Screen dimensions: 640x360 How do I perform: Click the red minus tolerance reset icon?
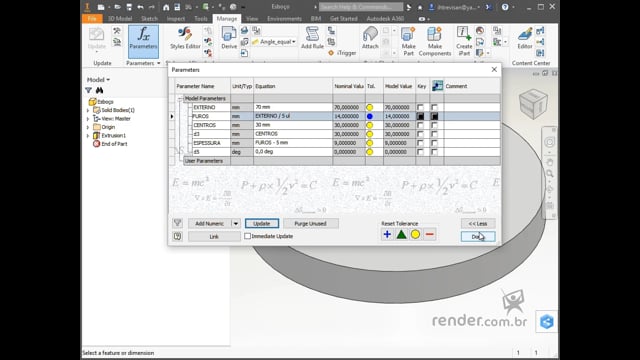pyautogui.click(x=429, y=234)
